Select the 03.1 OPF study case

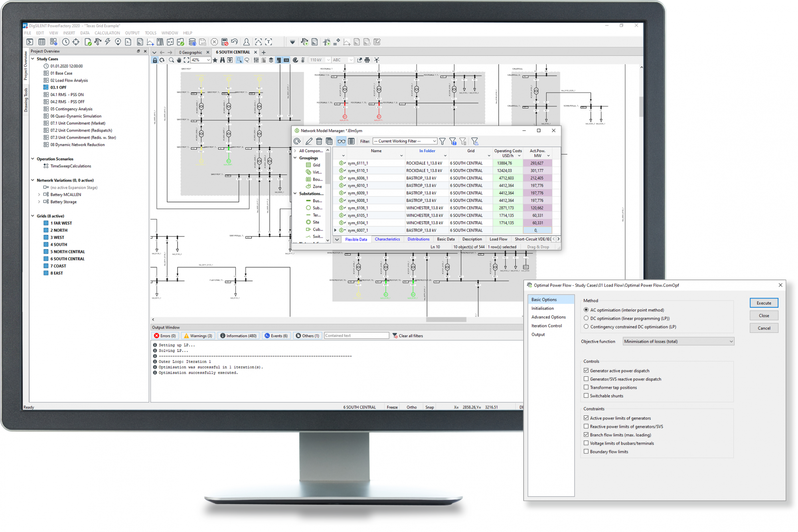click(58, 87)
